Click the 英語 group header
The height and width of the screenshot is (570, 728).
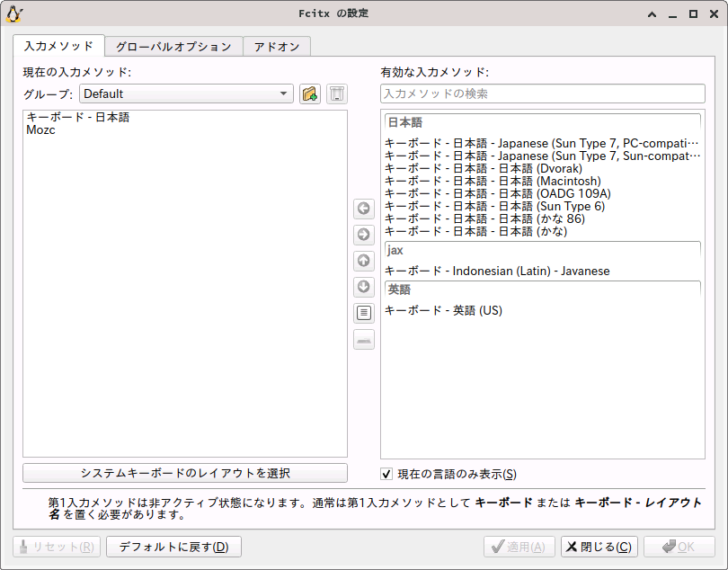542,289
